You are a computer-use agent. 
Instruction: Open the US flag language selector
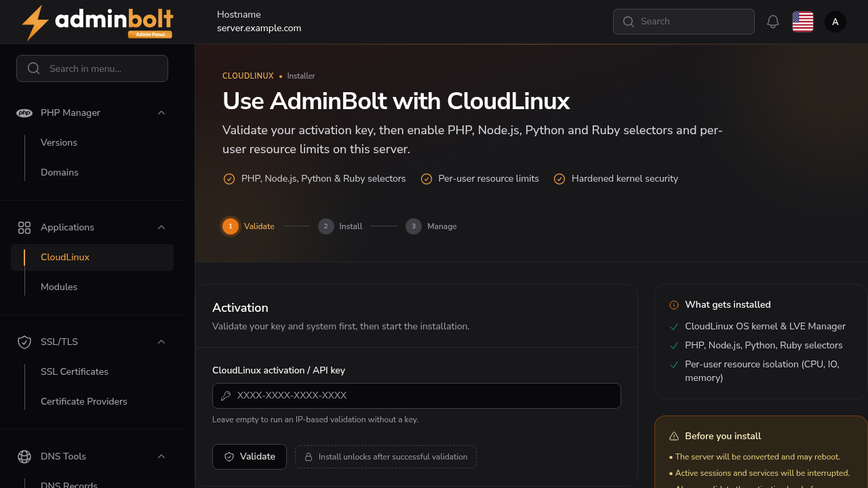pyautogui.click(x=803, y=22)
